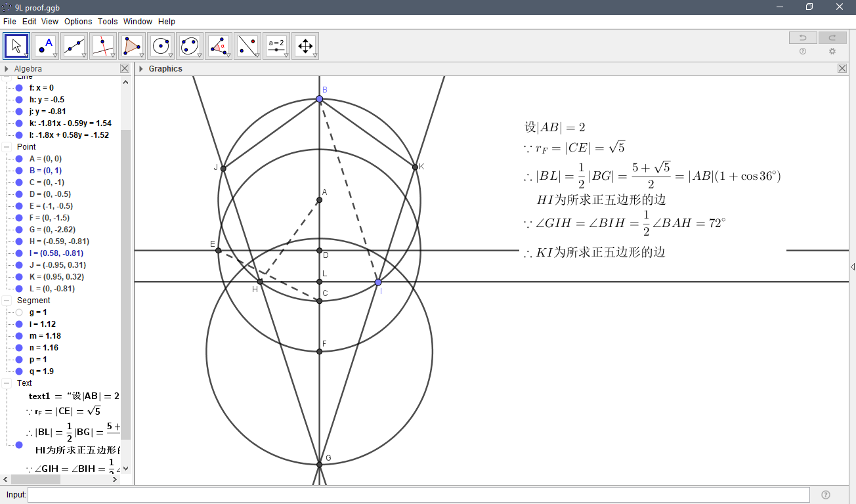Select the Move Graphics View tool
Screen dimensions: 856x504
point(305,46)
